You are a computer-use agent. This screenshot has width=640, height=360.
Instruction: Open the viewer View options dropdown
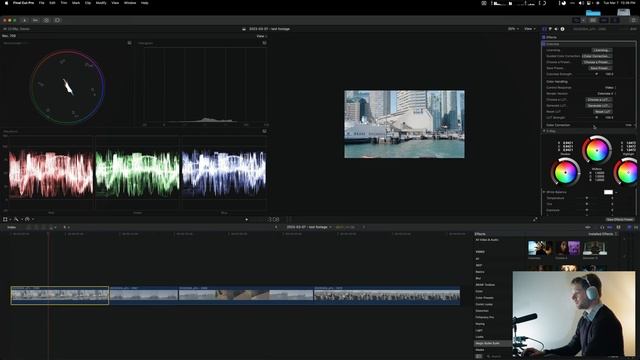click(x=529, y=29)
